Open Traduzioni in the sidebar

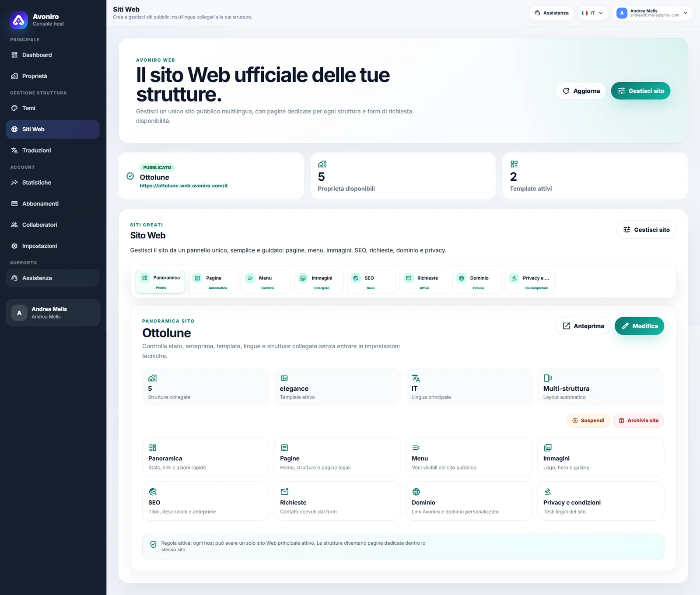(52, 150)
